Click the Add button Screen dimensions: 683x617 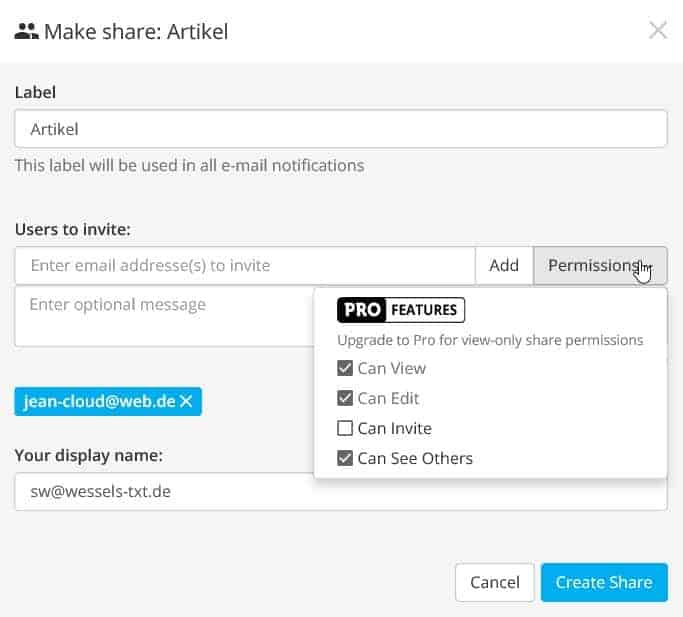click(x=504, y=265)
